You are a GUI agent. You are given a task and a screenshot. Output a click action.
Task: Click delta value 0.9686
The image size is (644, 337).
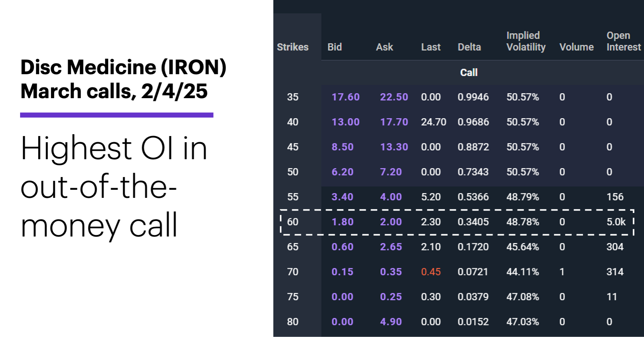pos(473,122)
